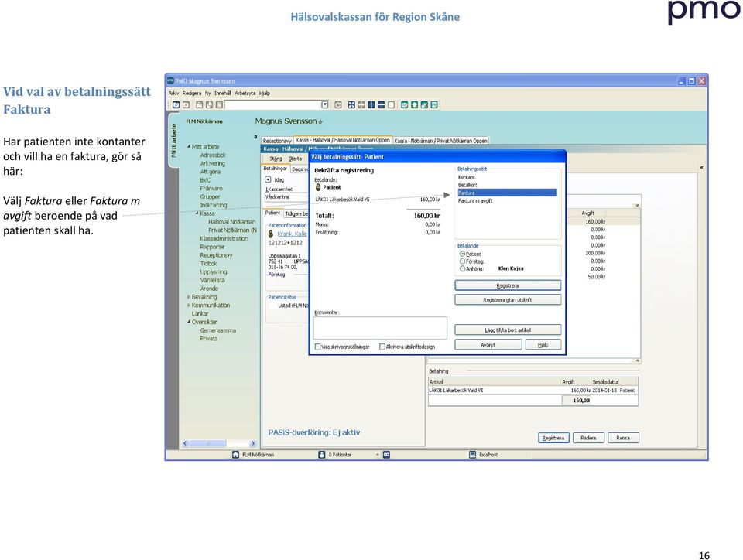Click the Radera button behind the dialog
Screen dimensions: 743x560
coord(588,438)
